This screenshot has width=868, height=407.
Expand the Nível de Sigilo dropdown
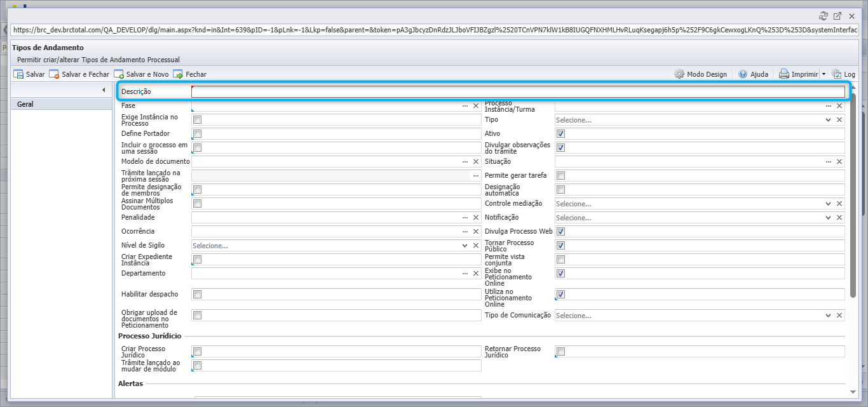coord(465,246)
